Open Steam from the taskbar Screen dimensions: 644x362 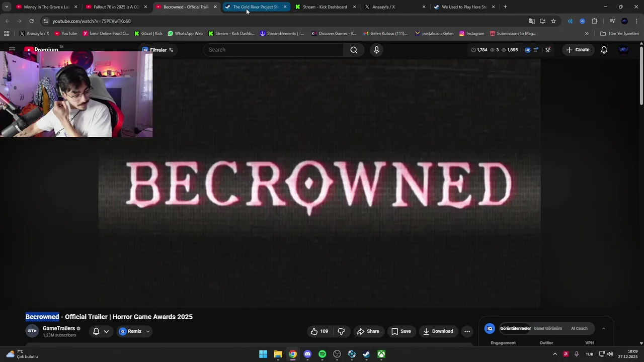coord(366,354)
